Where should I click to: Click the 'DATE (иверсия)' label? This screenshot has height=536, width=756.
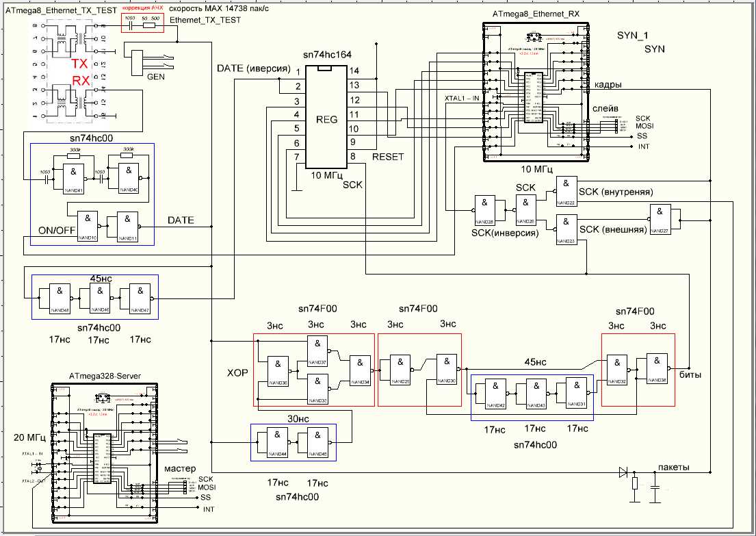coord(254,68)
